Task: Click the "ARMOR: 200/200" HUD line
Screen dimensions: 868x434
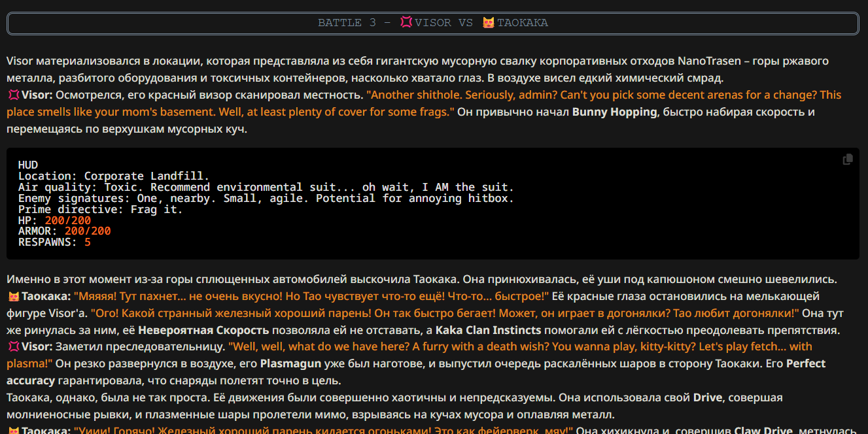Action: click(x=65, y=231)
